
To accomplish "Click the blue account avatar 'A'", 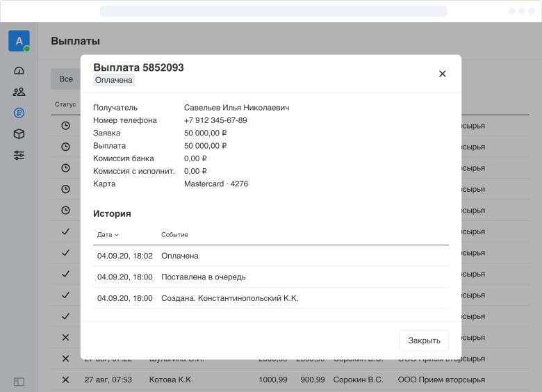I will 19,41.
